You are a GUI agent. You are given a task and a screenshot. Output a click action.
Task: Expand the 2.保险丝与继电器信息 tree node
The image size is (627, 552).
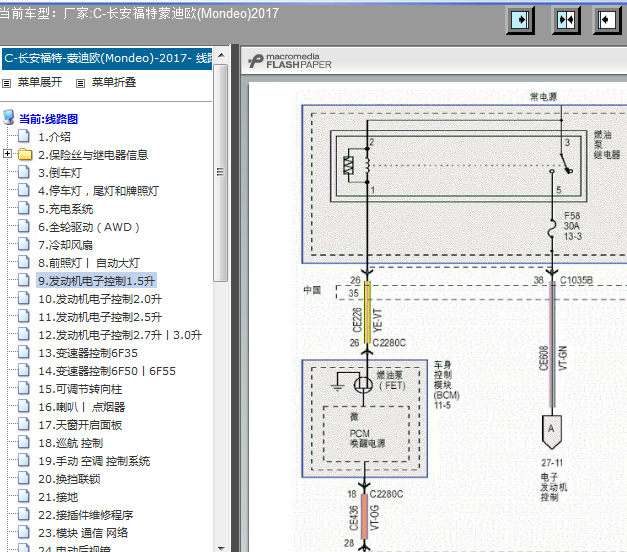pos(7,154)
